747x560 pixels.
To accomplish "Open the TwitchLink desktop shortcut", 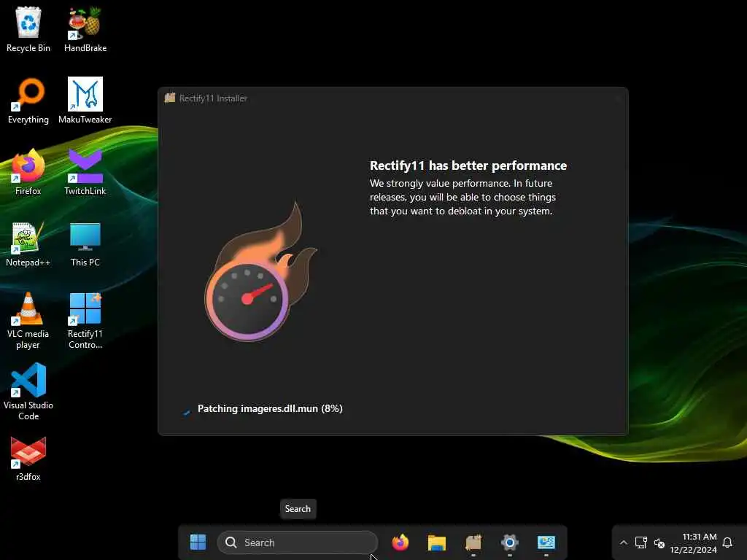I will point(85,172).
